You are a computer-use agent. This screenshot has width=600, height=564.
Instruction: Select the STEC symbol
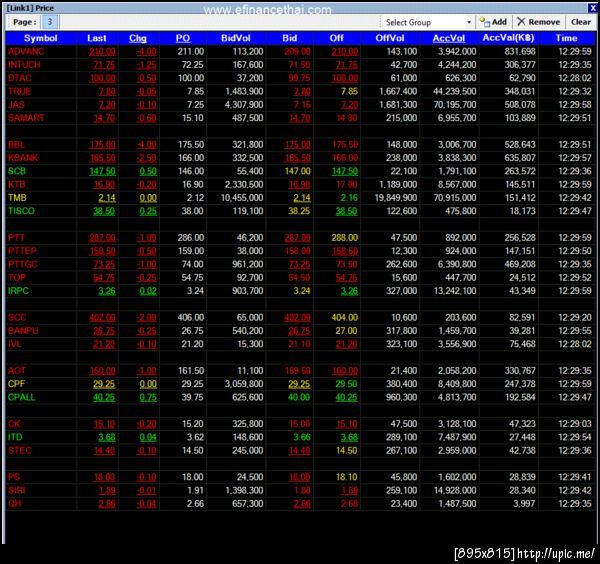pyautogui.click(x=20, y=450)
